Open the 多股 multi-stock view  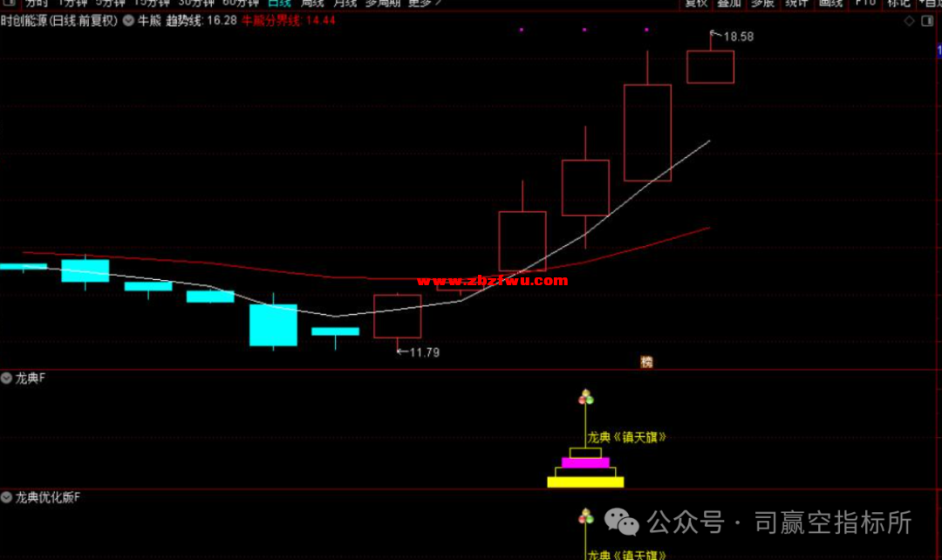(x=763, y=3)
